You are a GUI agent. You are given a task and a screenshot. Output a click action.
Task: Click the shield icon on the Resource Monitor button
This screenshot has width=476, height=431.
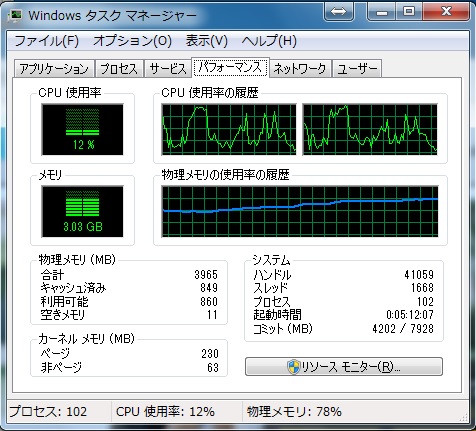coord(293,367)
